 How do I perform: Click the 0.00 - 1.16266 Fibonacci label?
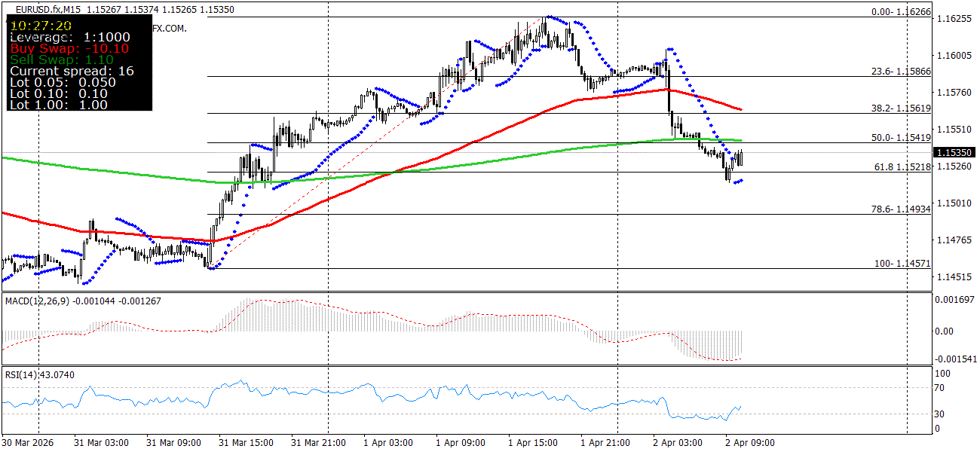(901, 13)
